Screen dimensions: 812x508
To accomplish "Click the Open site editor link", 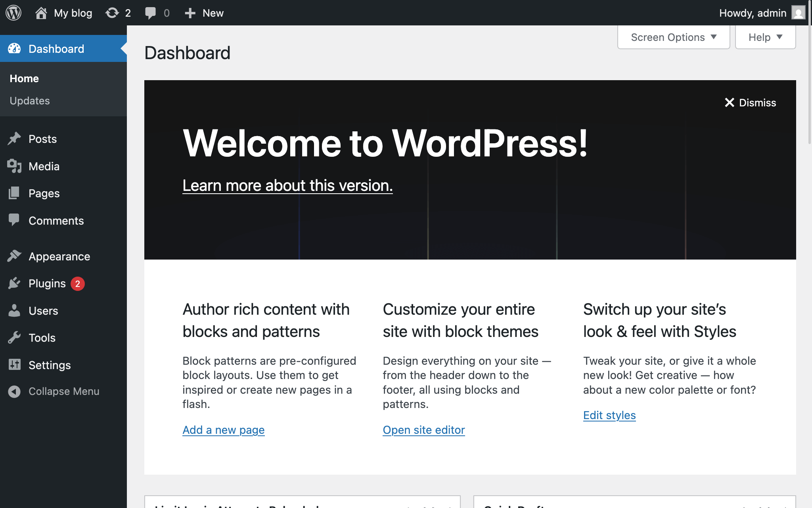I will click(x=423, y=430).
